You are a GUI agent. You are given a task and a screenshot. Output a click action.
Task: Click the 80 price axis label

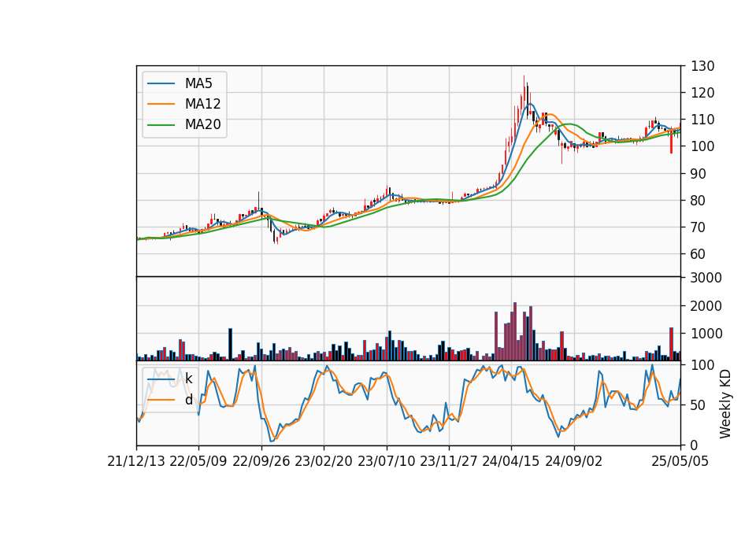point(699,201)
